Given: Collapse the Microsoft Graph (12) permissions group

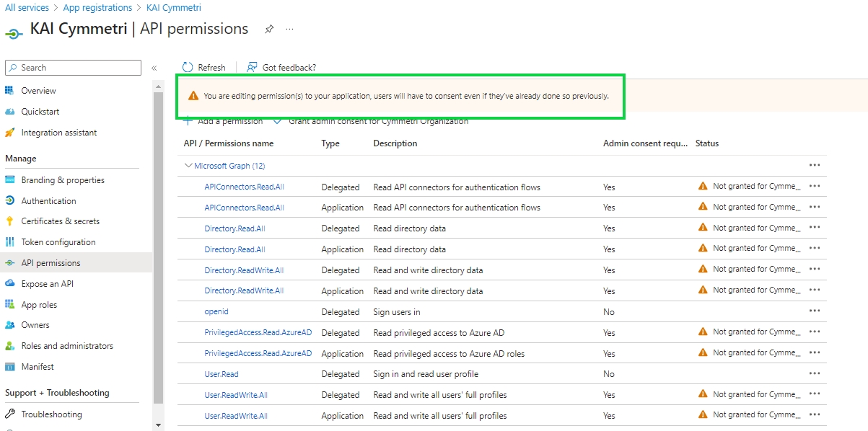Looking at the screenshot, I should (x=188, y=166).
